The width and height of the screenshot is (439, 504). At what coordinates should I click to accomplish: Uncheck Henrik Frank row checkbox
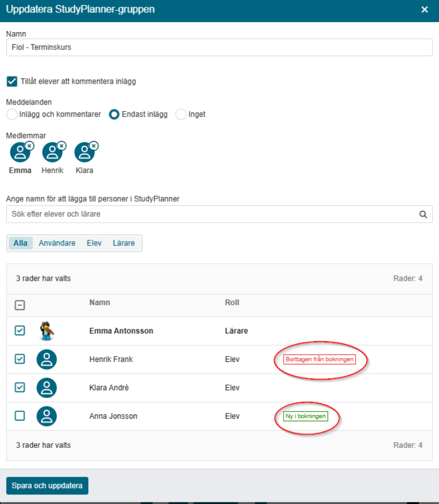[x=20, y=359]
